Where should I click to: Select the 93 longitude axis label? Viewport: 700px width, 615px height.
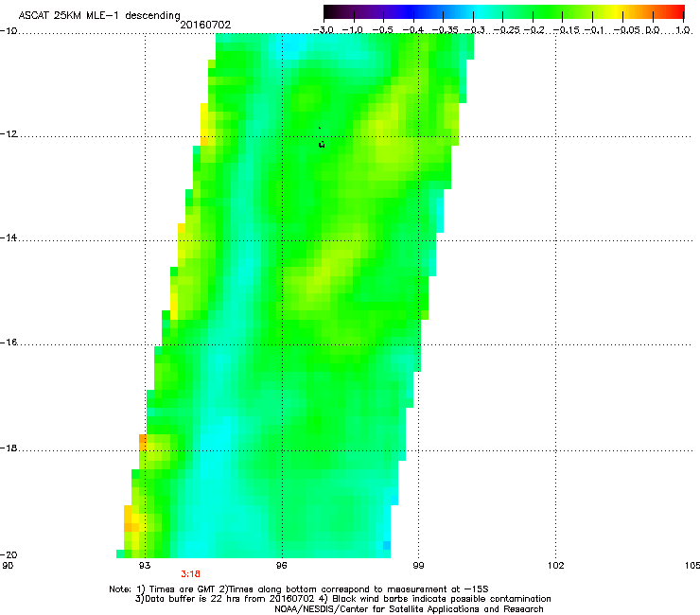145,566
